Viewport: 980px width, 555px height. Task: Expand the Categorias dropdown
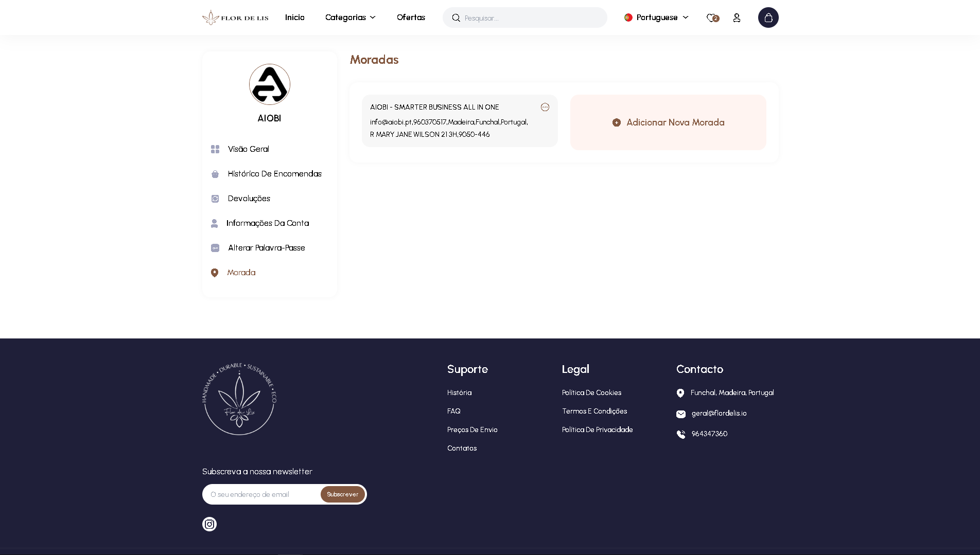351,17
